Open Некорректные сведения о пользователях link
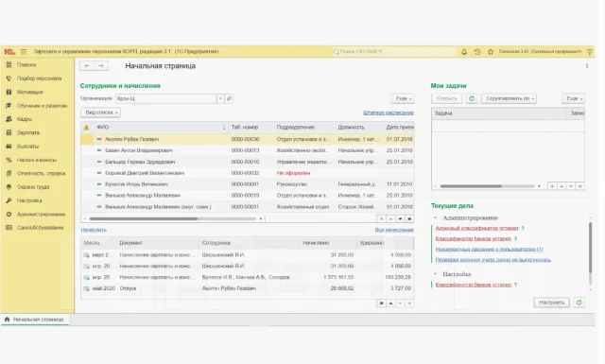The image size is (605, 364). [489, 249]
